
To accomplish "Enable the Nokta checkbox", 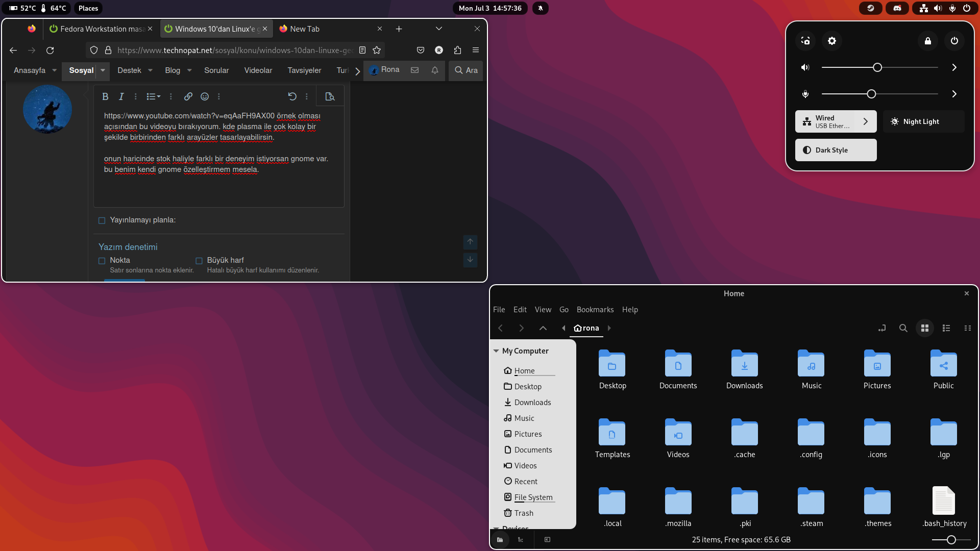I will tap(102, 261).
